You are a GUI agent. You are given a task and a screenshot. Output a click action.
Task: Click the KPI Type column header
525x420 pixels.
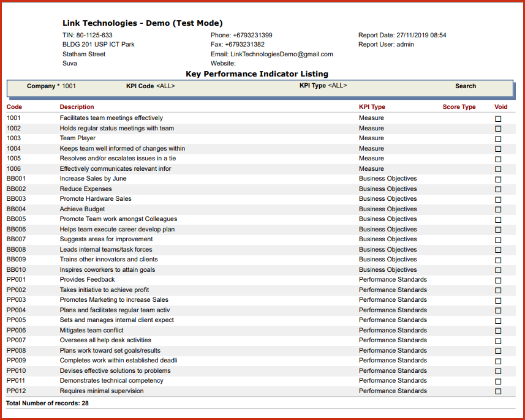pos(372,107)
